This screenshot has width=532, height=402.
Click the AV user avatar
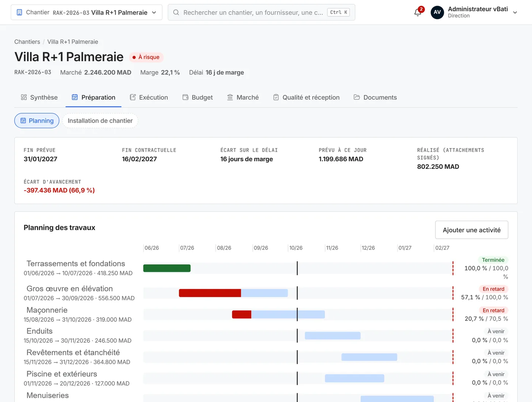(x=437, y=12)
